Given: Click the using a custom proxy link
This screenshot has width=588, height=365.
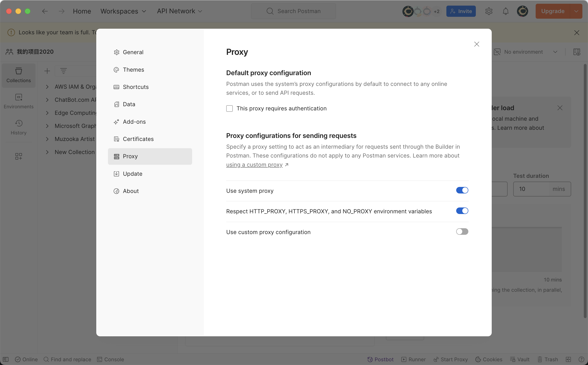Looking at the screenshot, I should 255,165.
